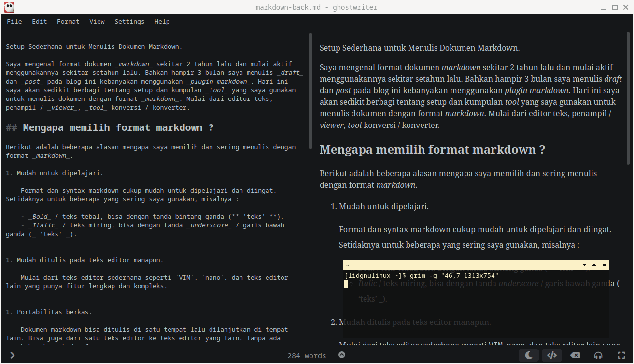Screen dimensions: 634x364
Task: Open the Format menu
Action: pyautogui.click(x=68, y=21)
